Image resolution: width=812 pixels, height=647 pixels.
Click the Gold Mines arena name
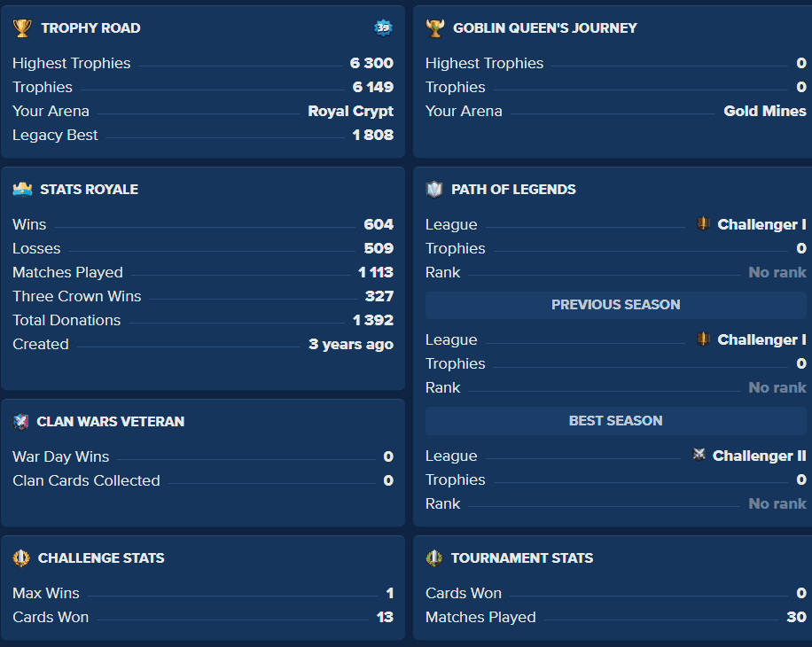765,111
